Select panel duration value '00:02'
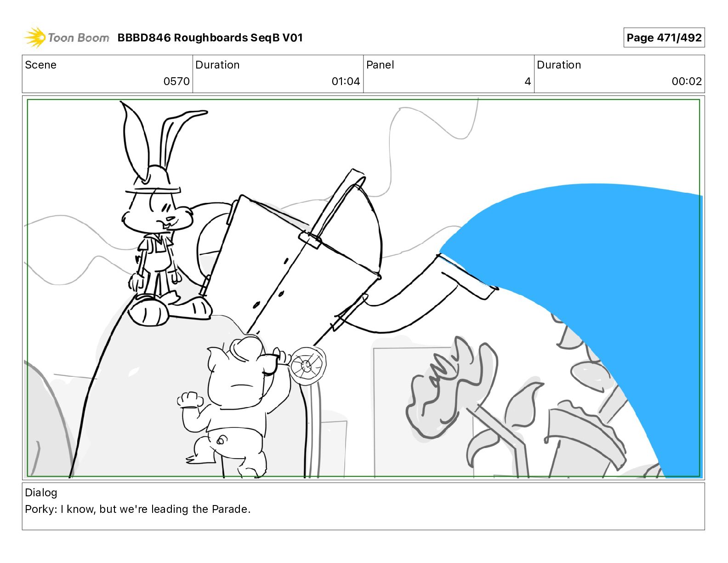The width and height of the screenshot is (728, 563). click(x=687, y=81)
